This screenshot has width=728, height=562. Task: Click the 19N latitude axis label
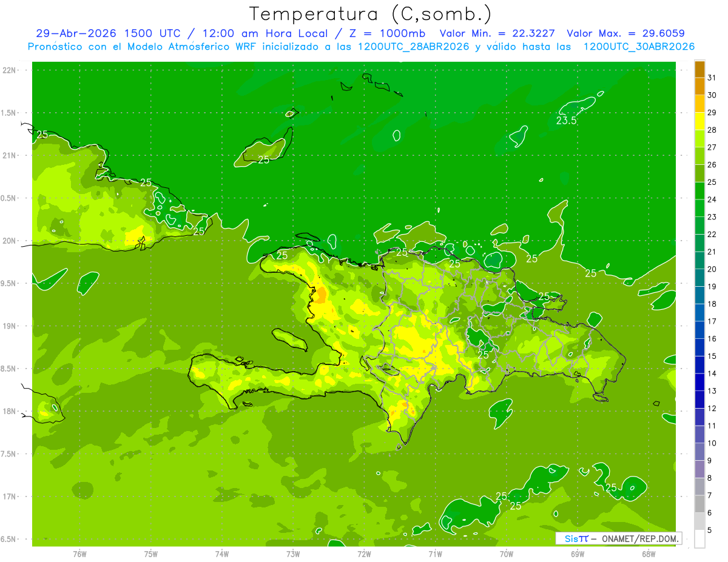coord(9,326)
